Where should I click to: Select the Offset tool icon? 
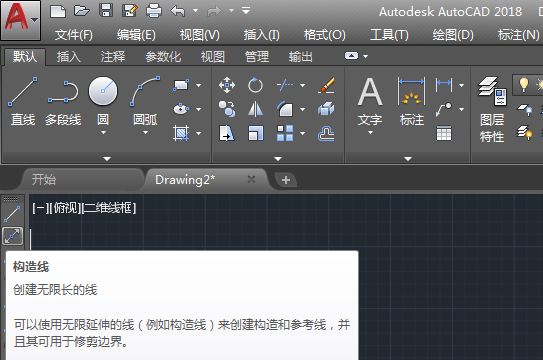point(326,133)
